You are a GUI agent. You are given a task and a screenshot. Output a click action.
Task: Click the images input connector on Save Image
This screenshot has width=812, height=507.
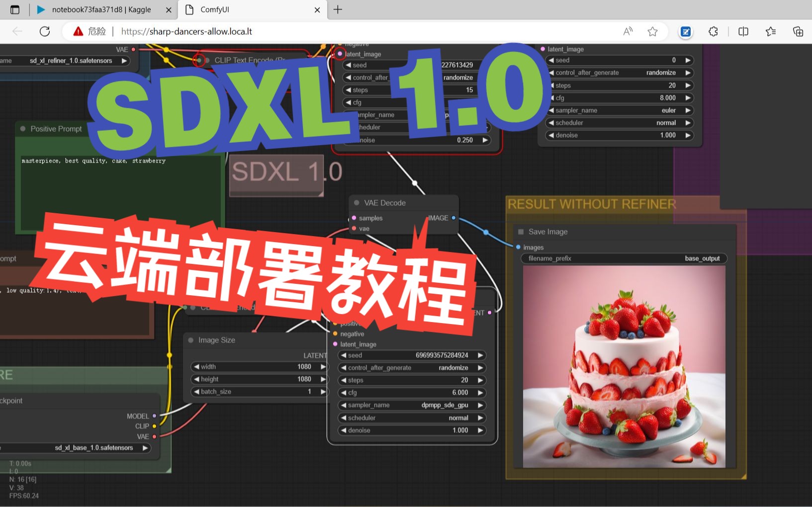[x=518, y=247]
